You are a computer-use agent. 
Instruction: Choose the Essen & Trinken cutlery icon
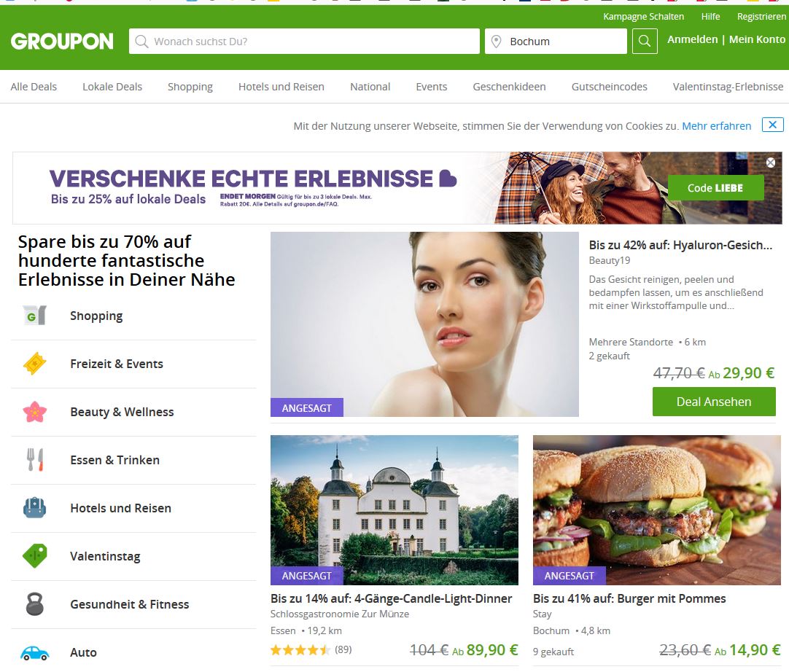point(35,460)
